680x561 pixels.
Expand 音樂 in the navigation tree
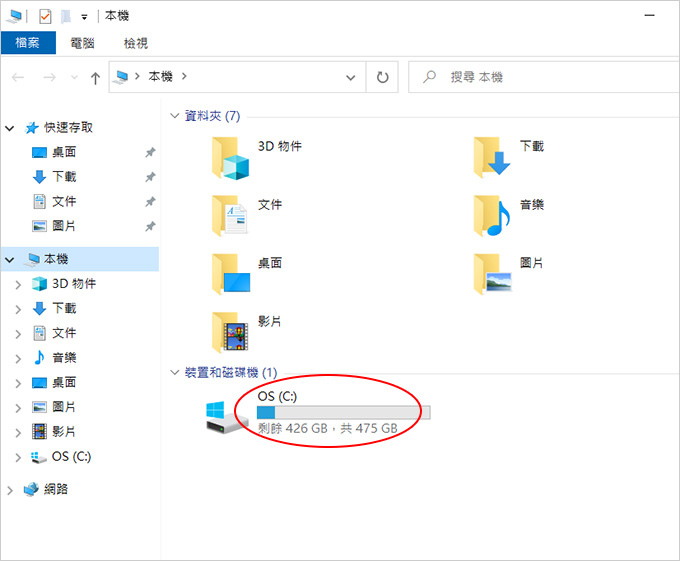(x=18, y=359)
